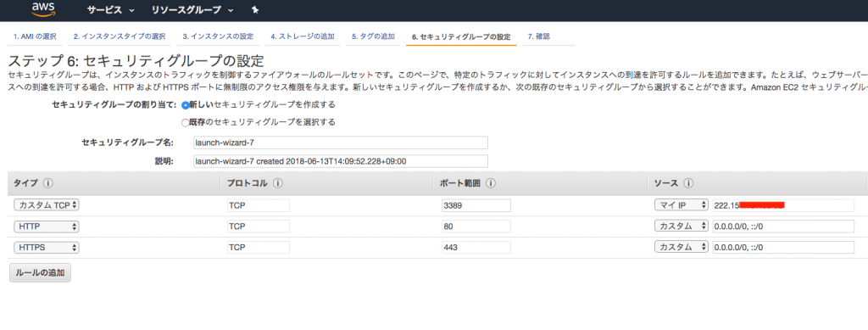Open the マイ IP source dropdown
This screenshot has height=330, width=868.
pos(682,205)
